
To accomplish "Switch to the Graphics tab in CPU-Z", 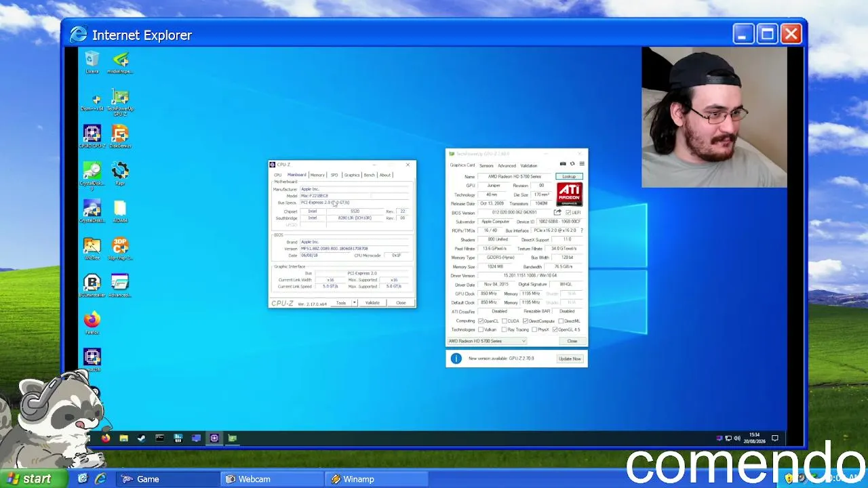I will tap(352, 175).
